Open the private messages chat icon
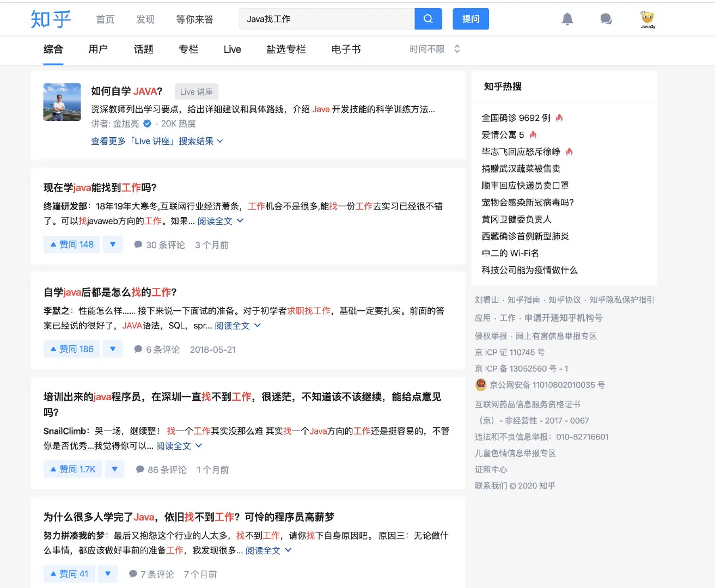Viewport: 715px width, 588px height. click(606, 19)
